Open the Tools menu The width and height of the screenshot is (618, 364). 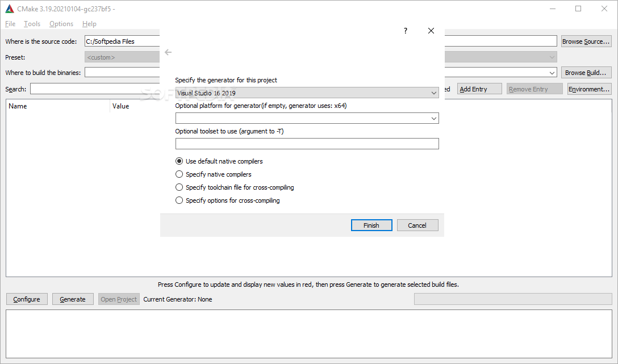pos(32,24)
